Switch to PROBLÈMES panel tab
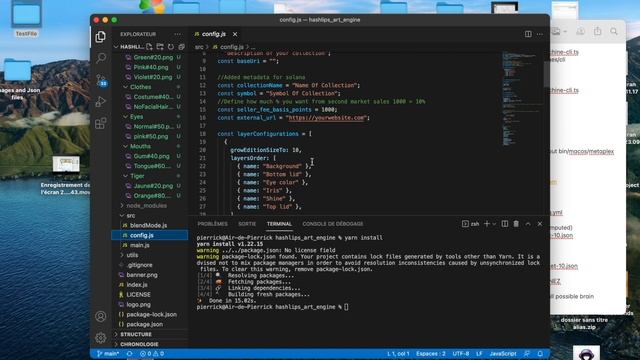This screenshot has height=360, width=640. tap(212, 224)
